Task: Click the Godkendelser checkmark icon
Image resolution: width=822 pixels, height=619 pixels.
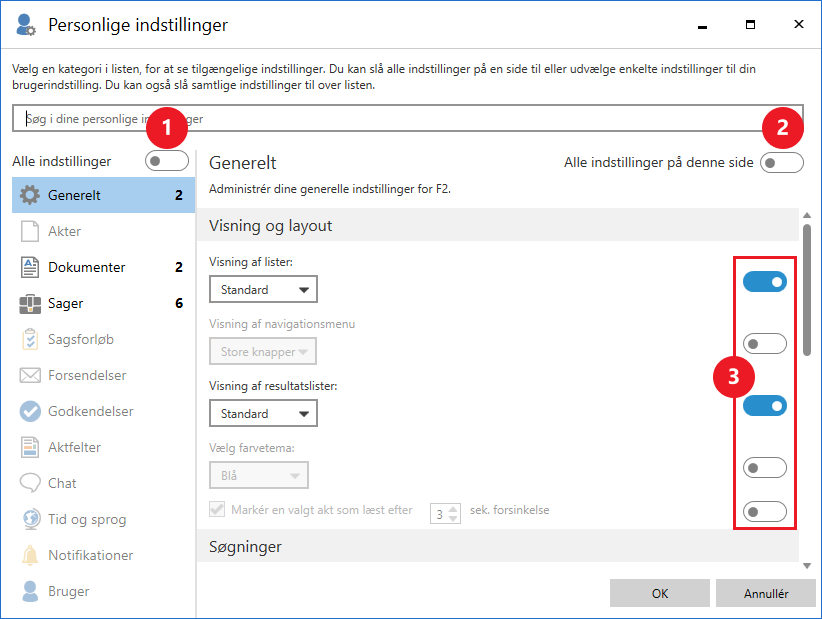Action: (30, 411)
